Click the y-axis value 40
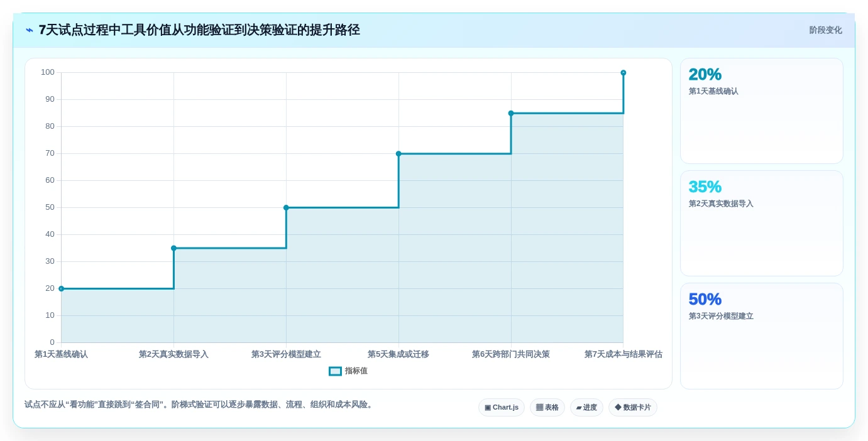This screenshot has height=441, width=868. tap(50, 234)
